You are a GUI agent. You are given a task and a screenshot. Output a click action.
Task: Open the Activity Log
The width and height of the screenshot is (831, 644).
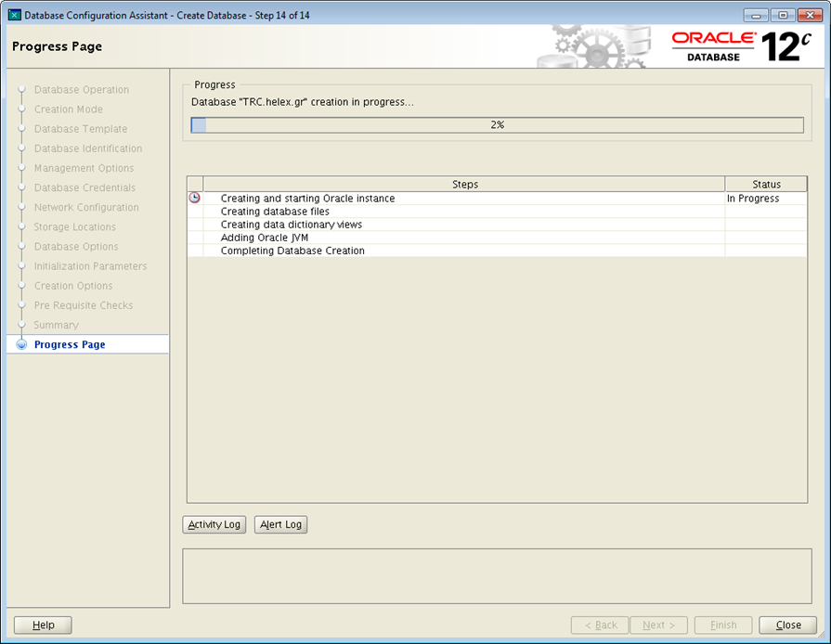214,524
